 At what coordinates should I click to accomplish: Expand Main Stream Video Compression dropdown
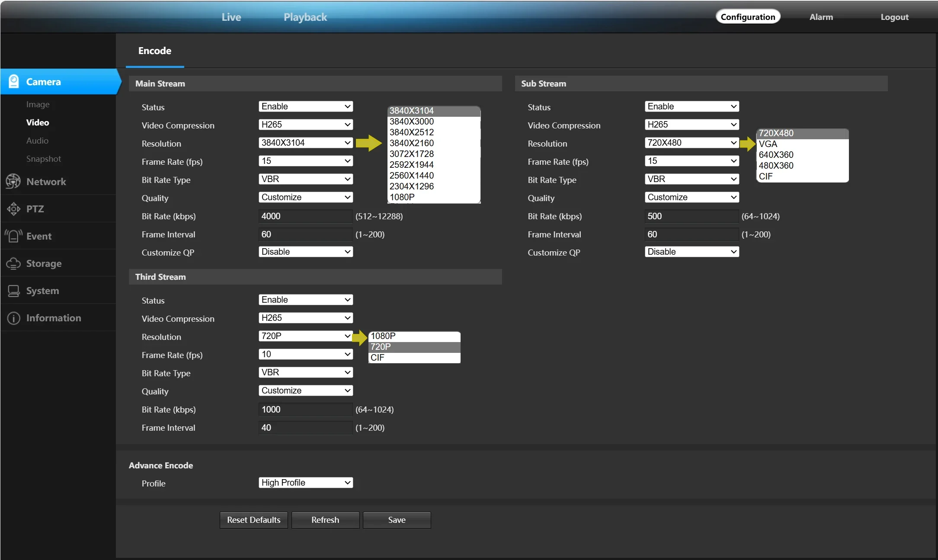[x=306, y=125]
